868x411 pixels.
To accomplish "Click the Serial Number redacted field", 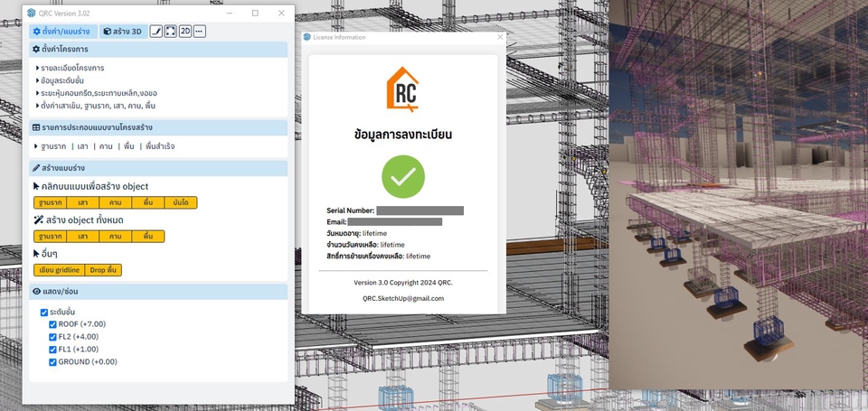I will click(x=420, y=210).
